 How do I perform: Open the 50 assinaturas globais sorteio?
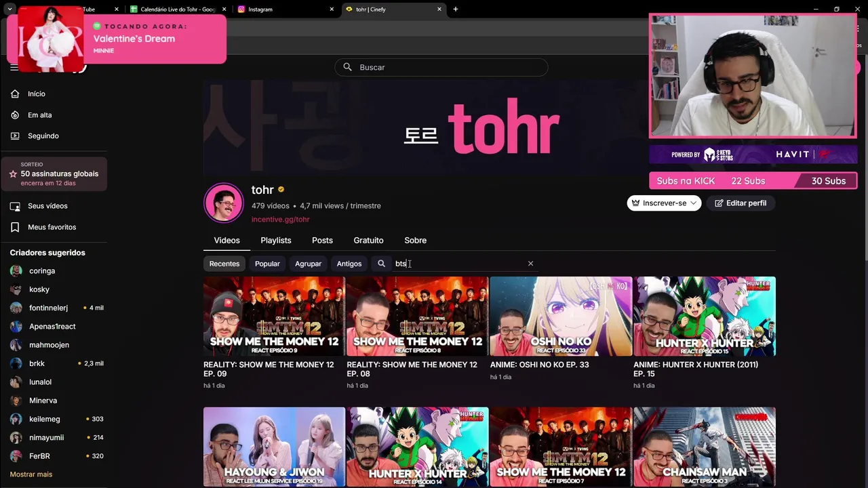point(54,174)
